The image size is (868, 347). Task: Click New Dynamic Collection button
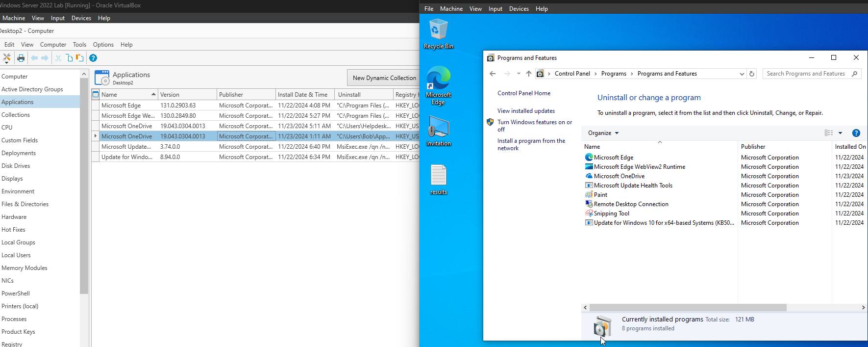coord(384,78)
